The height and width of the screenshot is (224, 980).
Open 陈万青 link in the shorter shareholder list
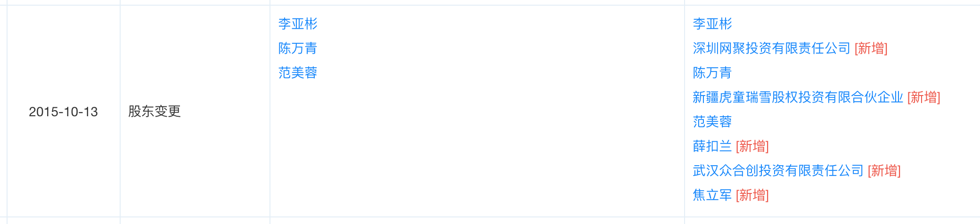pos(298,48)
